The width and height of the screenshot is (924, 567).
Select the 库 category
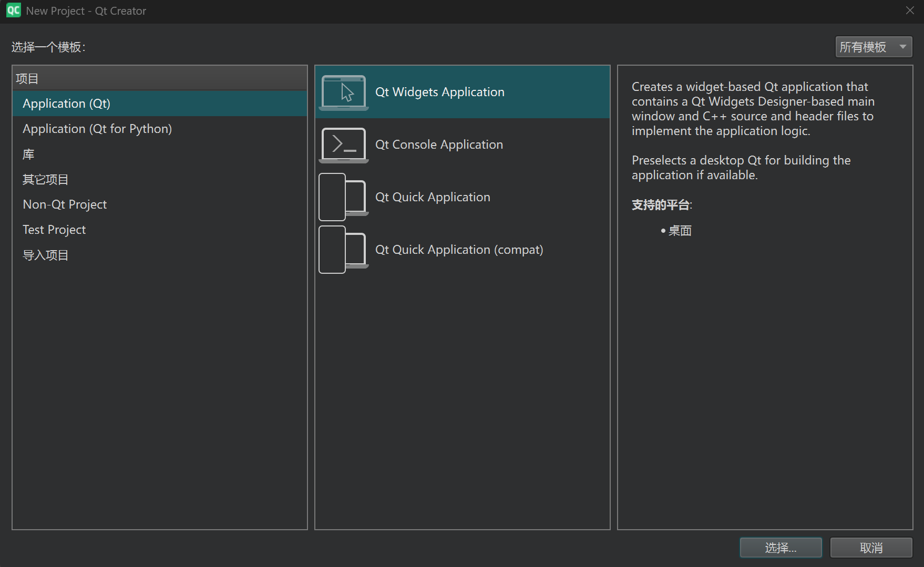coord(160,154)
